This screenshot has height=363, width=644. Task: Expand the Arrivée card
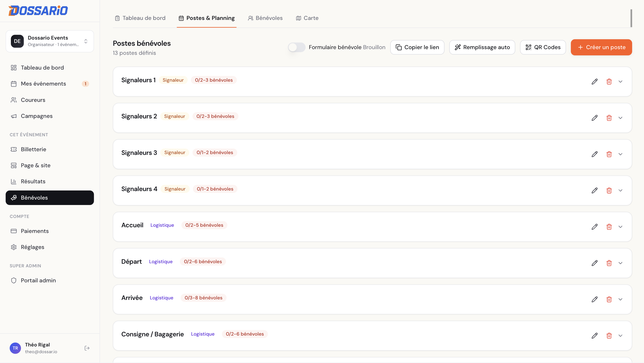(620, 299)
